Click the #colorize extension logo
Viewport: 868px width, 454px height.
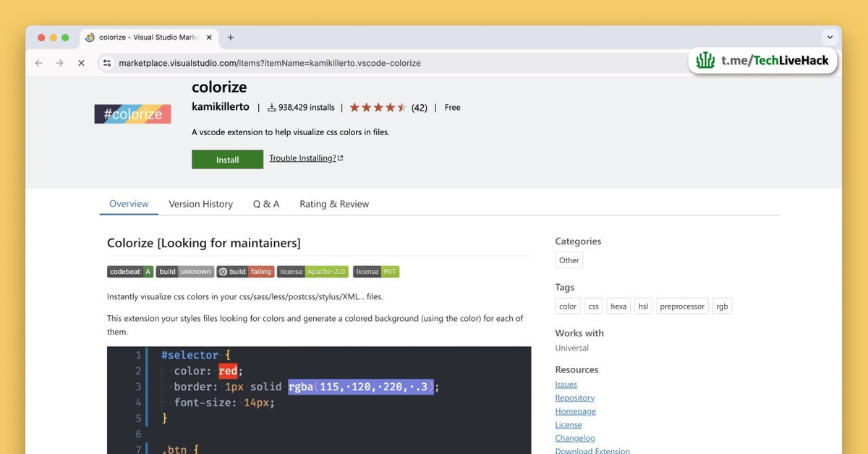click(132, 113)
